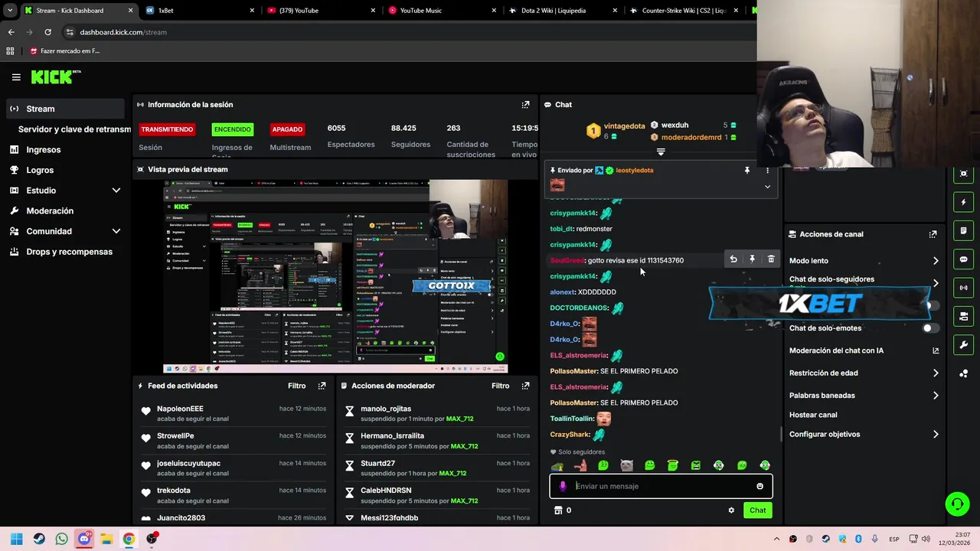Screen dimensions: 980x551
Task: Go back using the browser back arrow
Action: pos(11,32)
